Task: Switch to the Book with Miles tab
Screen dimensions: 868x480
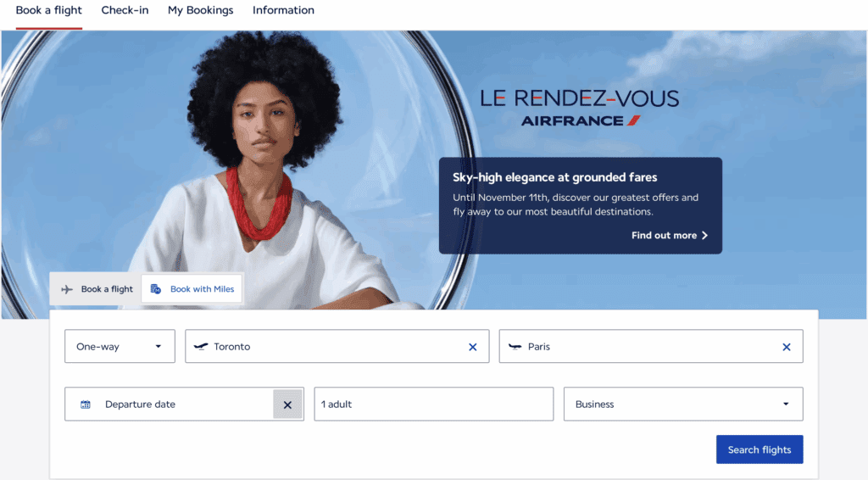Action: (192, 289)
